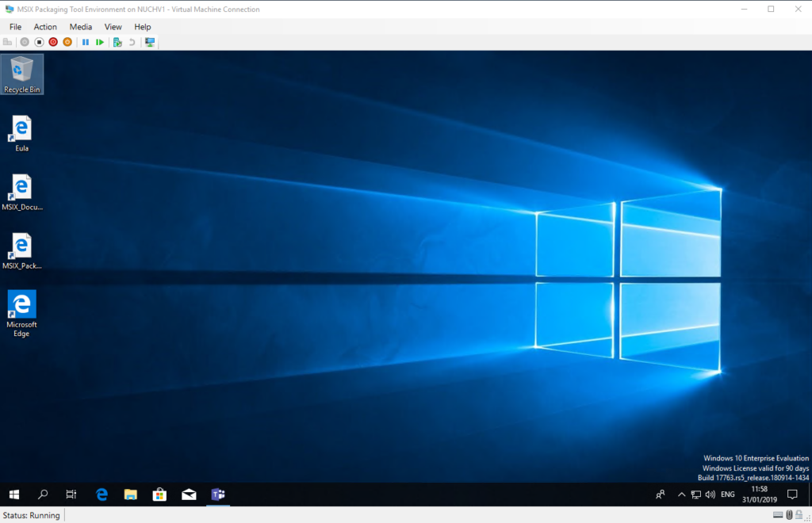Open the Action Center notifications icon

[792, 494]
